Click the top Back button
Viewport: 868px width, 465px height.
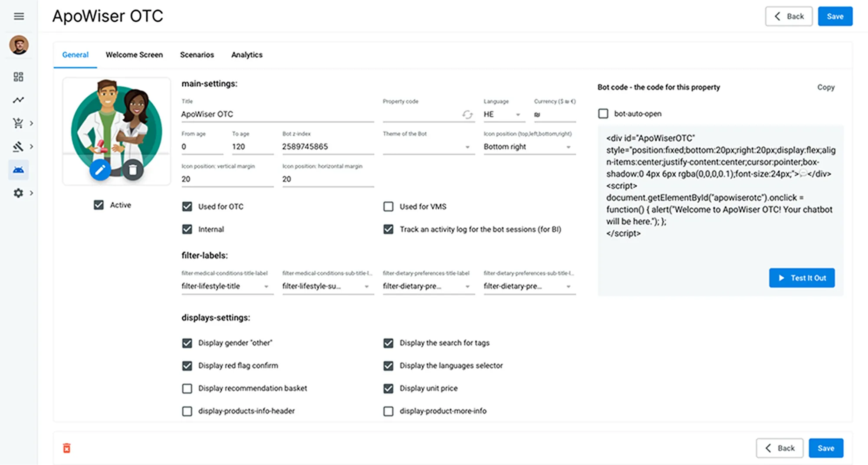pos(789,16)
